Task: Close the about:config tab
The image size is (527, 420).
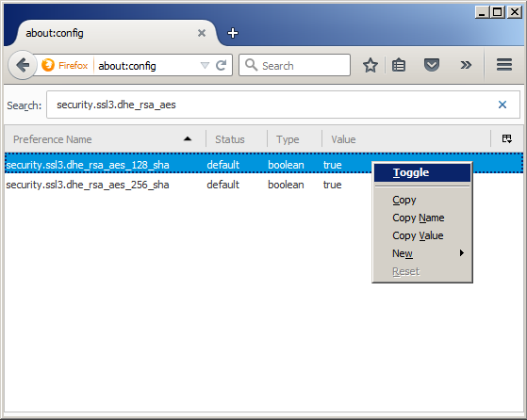Action: (x=202, y=33)
